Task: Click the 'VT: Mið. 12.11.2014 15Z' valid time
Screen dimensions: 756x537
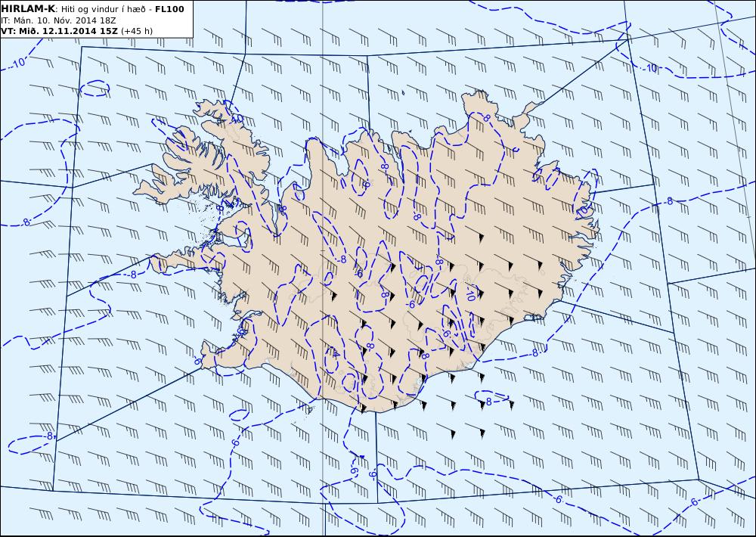Action: (x=59, y=31)
